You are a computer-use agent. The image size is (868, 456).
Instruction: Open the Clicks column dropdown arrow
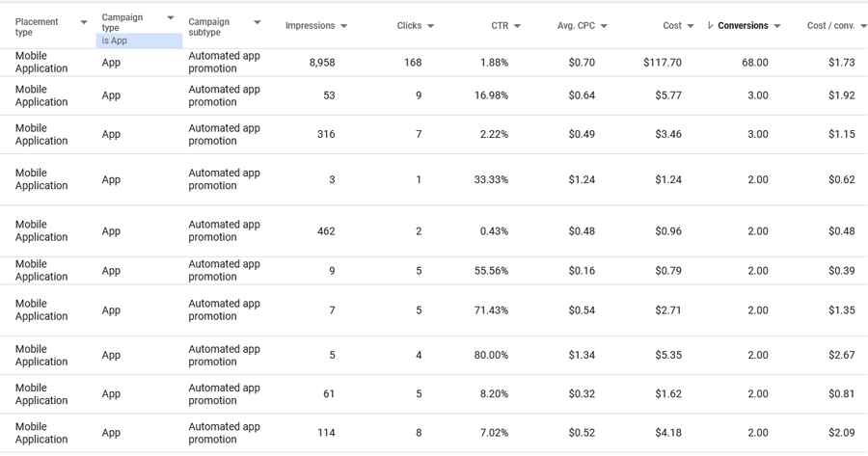pyautogui.click(x=430, y=26)
